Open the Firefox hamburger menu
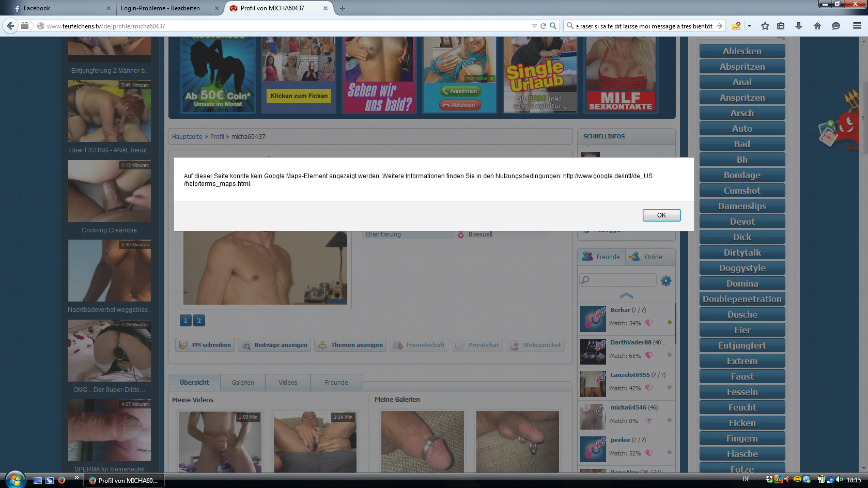Viewport: 868px width, 488px height. coord(857,26)
